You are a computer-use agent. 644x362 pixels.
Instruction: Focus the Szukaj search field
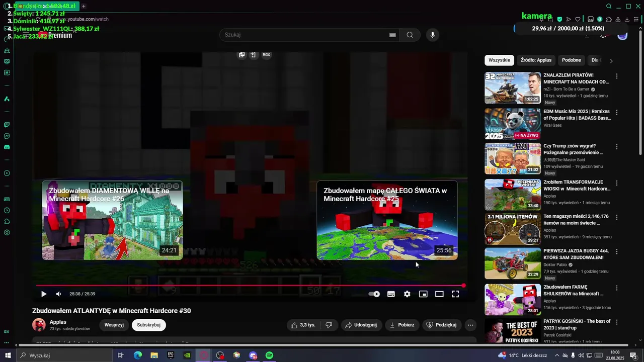(304, 35)
